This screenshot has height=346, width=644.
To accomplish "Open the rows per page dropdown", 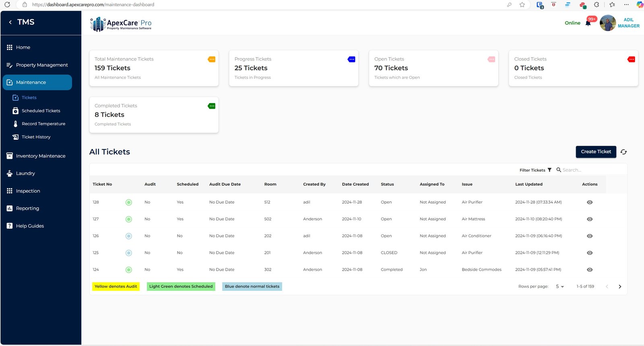I will 560,286.
